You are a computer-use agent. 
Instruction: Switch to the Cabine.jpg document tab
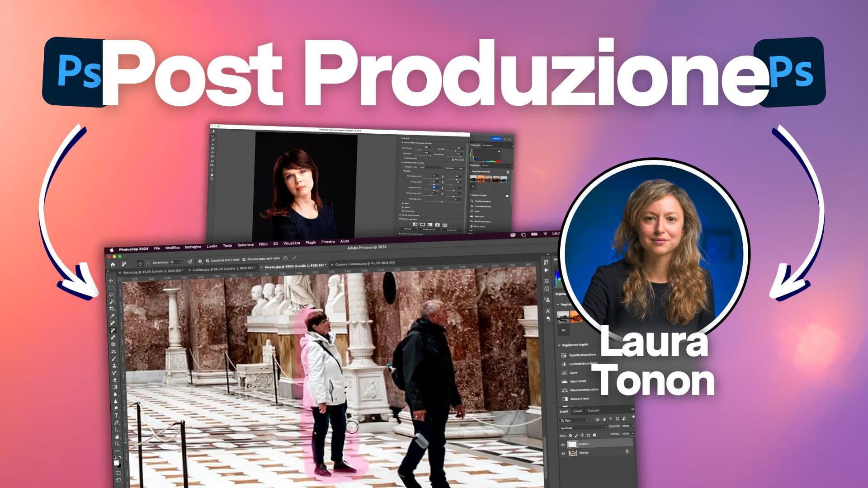pyautogui.click(x=222, y=269)
